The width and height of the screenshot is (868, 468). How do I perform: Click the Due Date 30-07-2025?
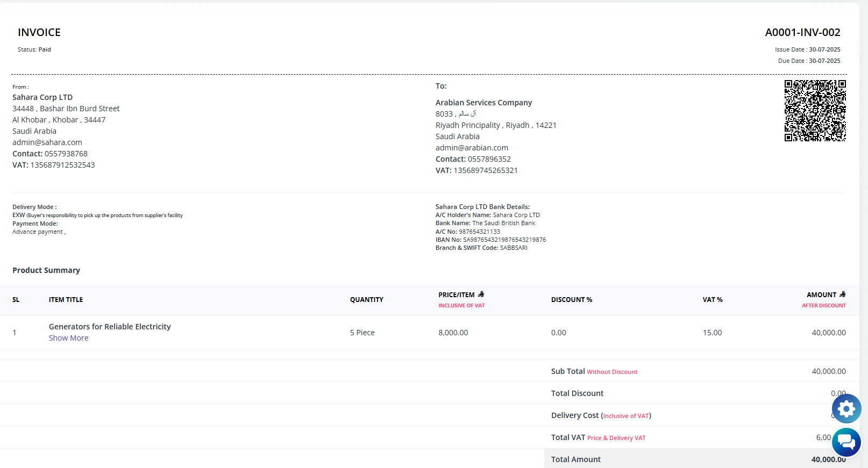coord(809,61)
